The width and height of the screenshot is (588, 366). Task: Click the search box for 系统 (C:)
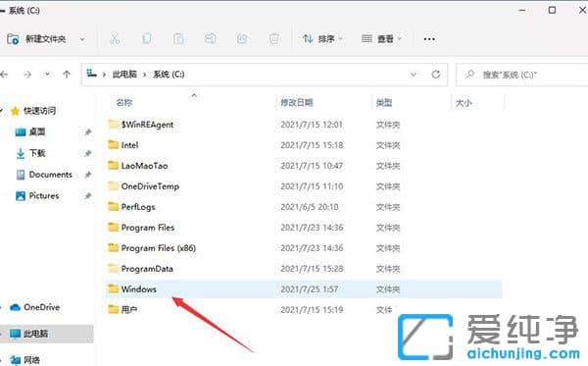point(522,75)
